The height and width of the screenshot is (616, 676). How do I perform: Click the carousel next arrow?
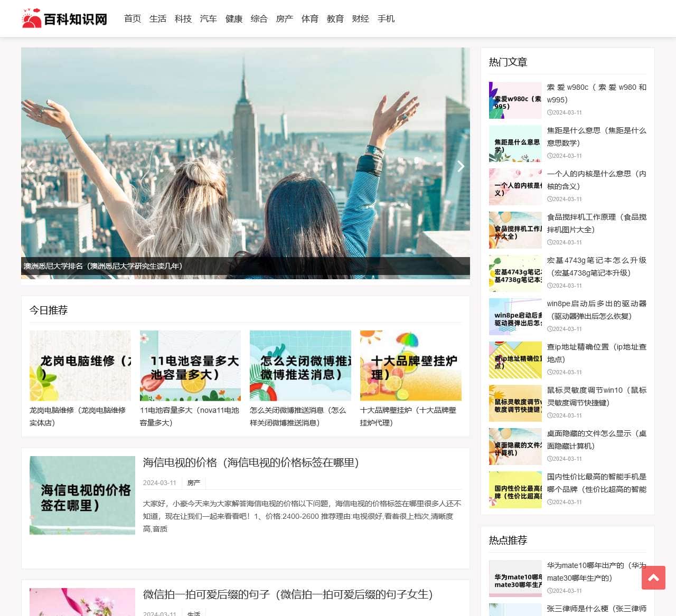pyautogui.click(x=461, y=166)
